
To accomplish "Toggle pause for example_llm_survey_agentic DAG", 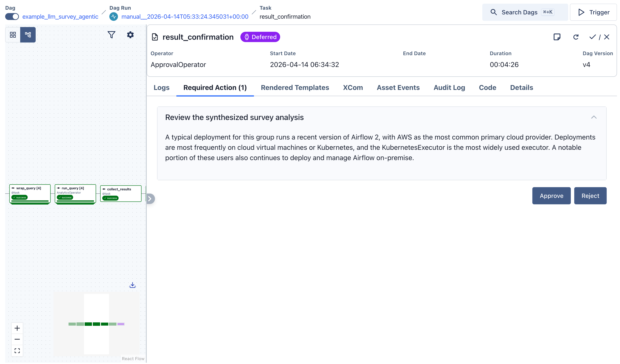I will point(12,17).
